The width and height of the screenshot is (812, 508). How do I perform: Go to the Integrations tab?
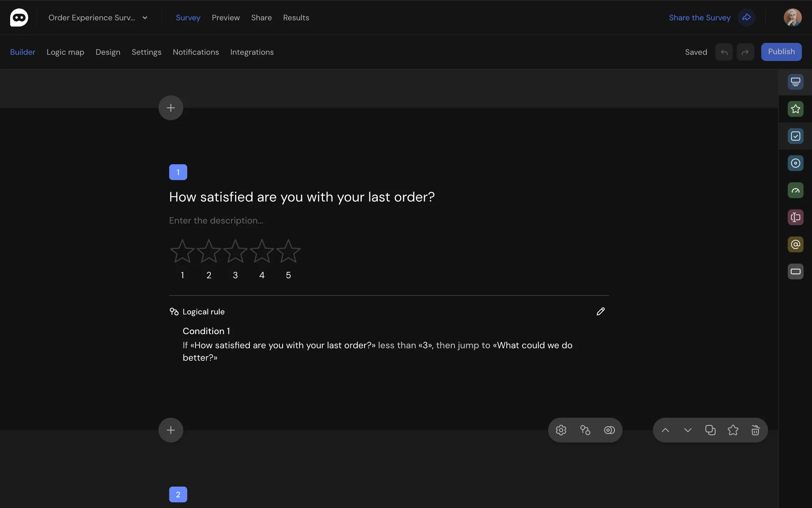252,52
